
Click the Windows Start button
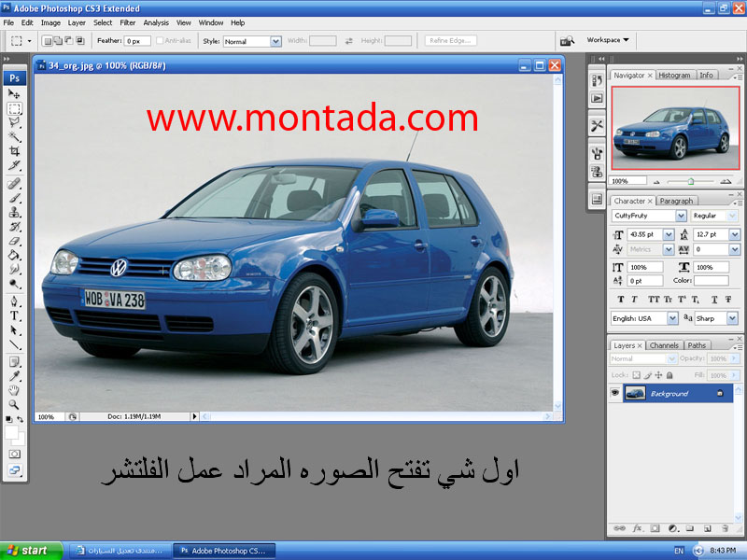32,551
